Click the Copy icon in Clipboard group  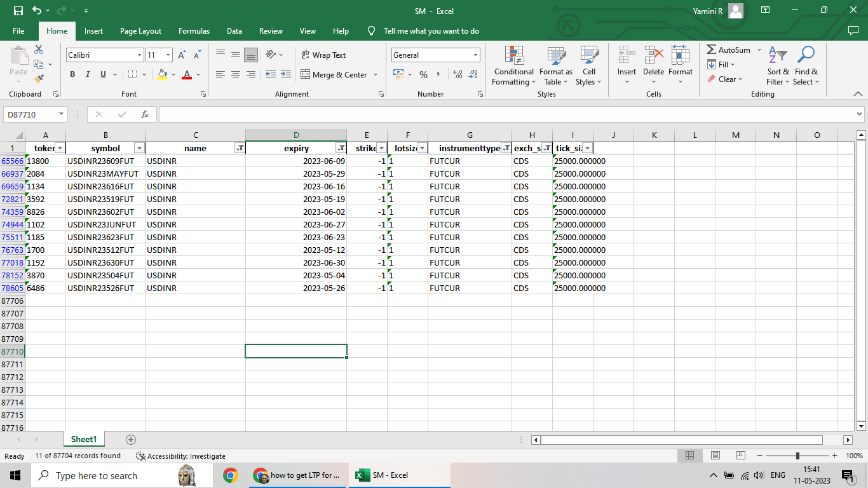click(x=39, y=64)
